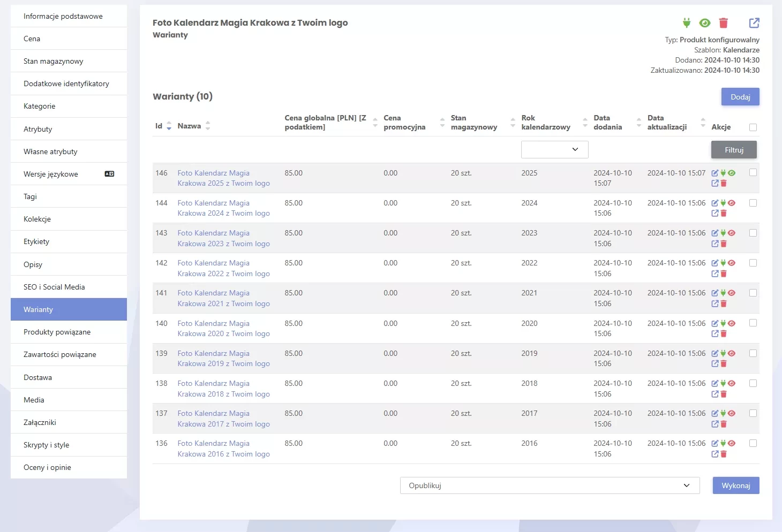Select Warianty in the sidebar
The width and height of the screenshot is (782, 532).
point(69,309)
